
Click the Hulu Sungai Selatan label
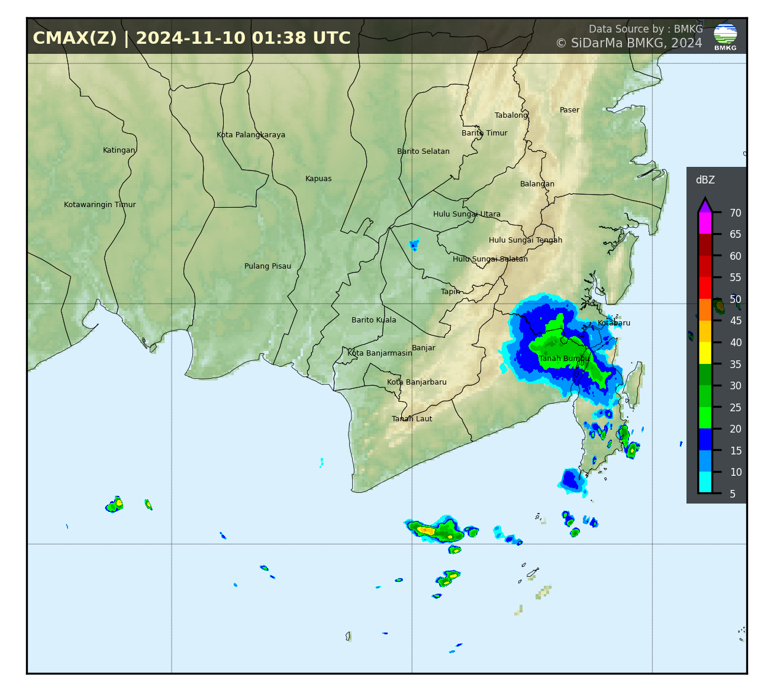point(490,259)
